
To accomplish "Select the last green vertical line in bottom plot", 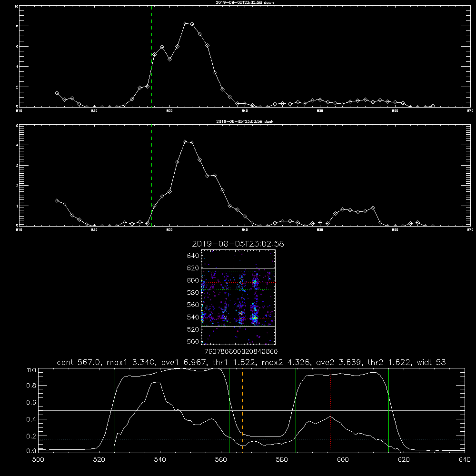I will pos(388,410).
